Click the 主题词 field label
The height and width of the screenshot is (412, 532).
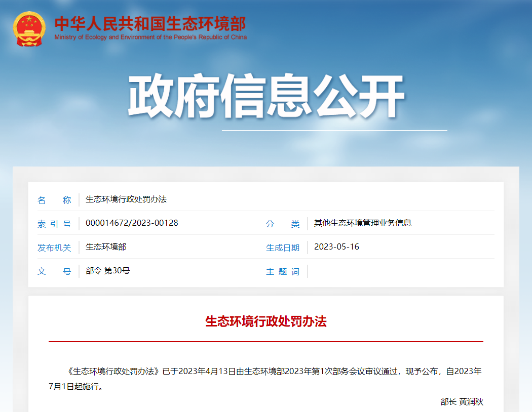point(283,272)
